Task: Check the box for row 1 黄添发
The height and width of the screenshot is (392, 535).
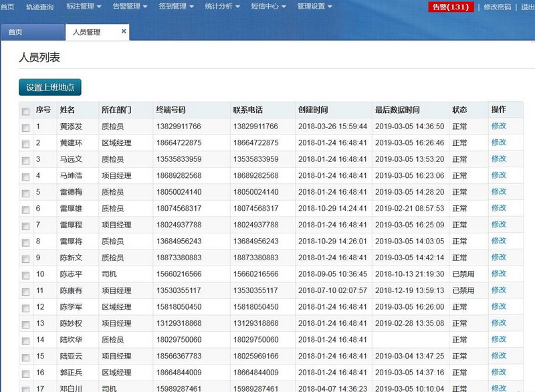Action: tap(25, 127)
